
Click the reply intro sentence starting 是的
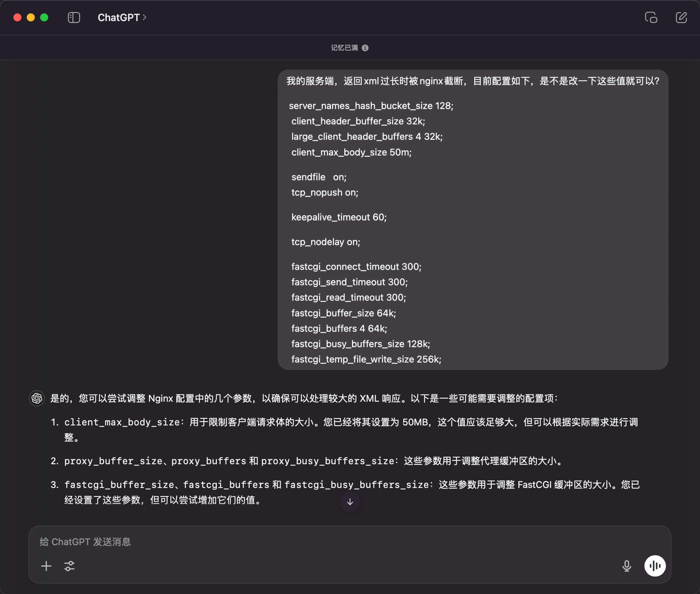[304, 398]
